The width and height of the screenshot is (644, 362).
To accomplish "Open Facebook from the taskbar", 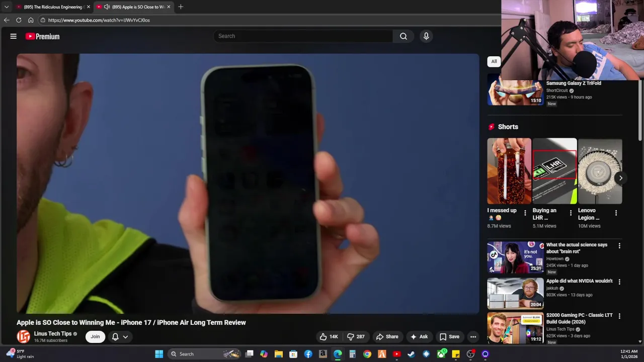I will coord(308,354).
